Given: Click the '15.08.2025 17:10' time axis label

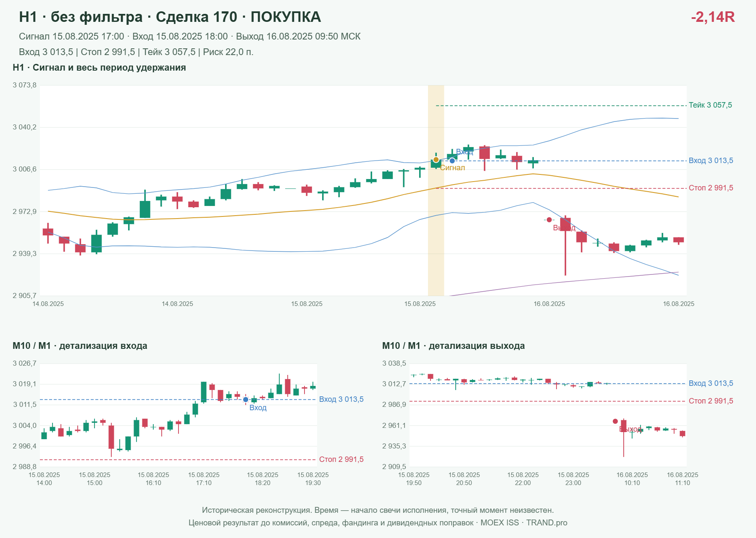Looking at the screenshot, I should [x=204, y=479].
